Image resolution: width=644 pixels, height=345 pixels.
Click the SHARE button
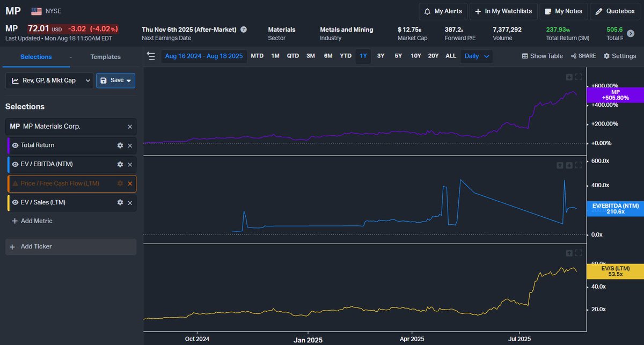tap(583, 56)
